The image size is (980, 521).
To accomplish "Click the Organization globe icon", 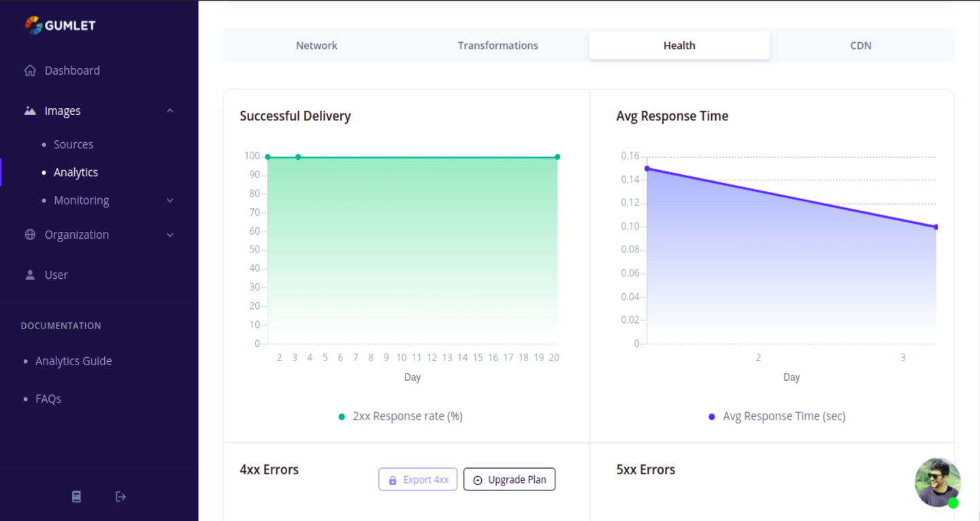I will (x=30, y=235).
